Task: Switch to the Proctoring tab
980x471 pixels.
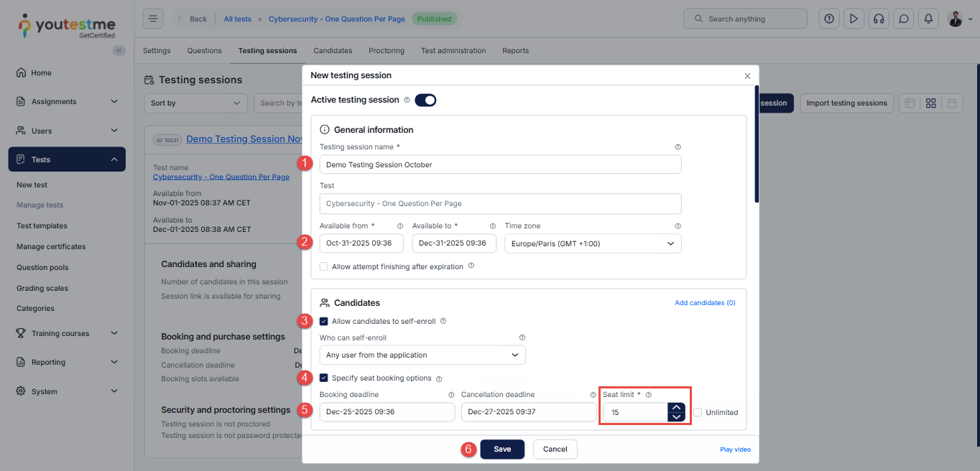Action: coord(387,51)
